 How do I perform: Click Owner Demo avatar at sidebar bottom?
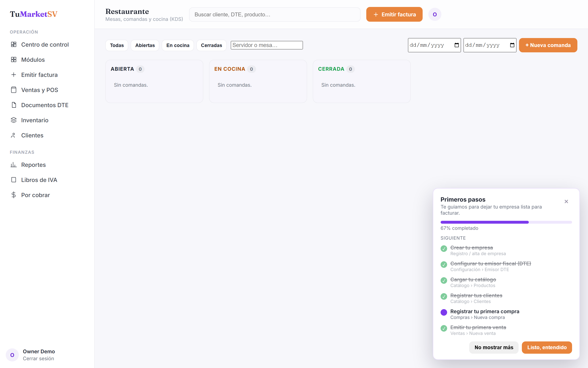(12, 355)
